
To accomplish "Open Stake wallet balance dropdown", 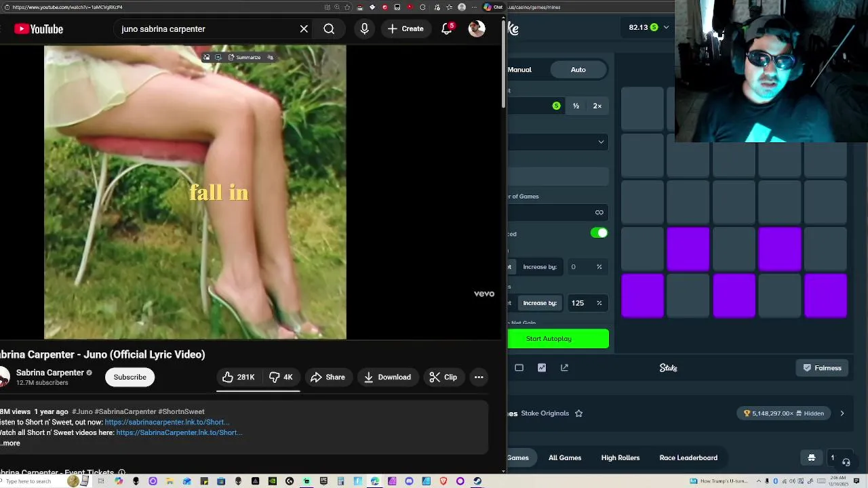I will click(x=649, y=27).
